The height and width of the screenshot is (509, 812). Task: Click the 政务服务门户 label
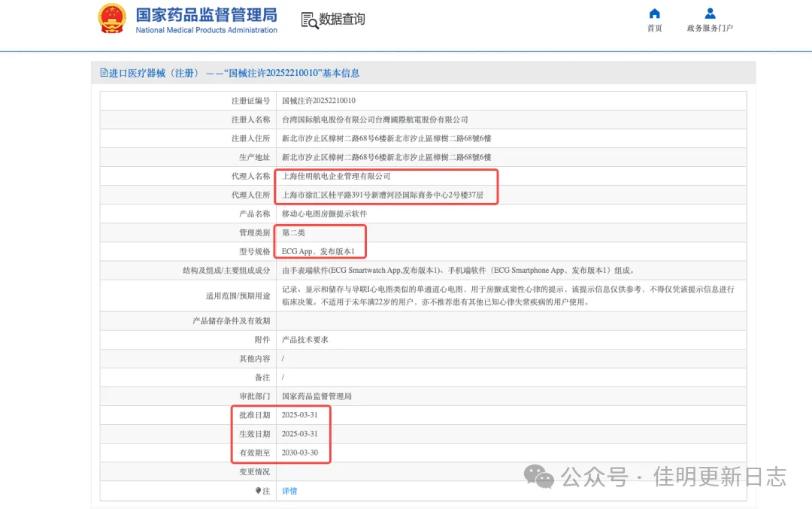coord(710,28)
